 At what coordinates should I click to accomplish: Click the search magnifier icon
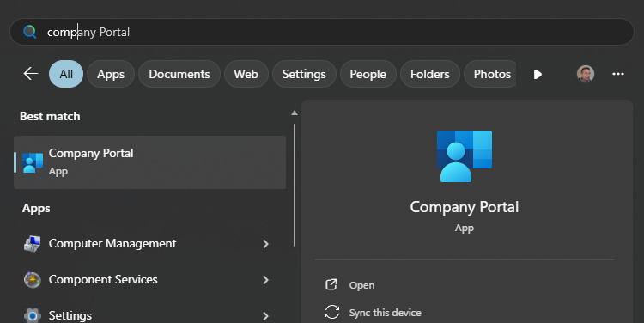point(29,32)
